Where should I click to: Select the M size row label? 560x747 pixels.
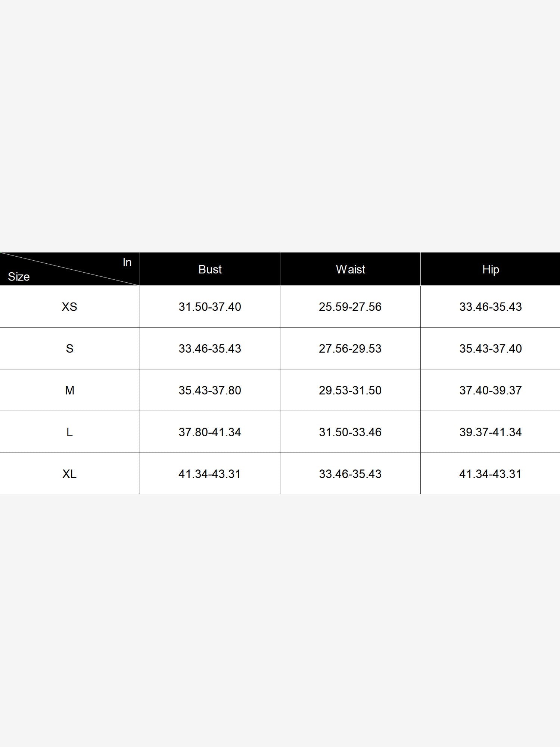coord(69,390)
